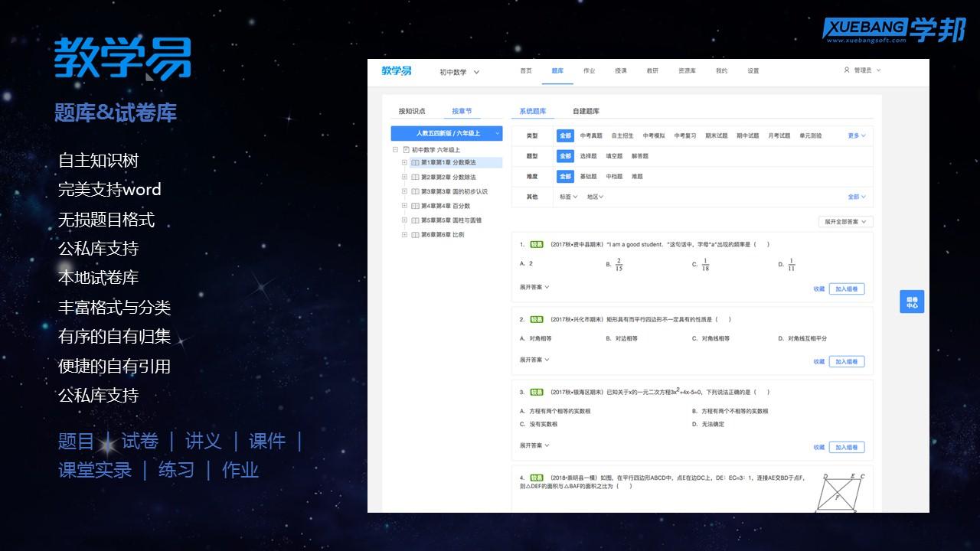This screenshot has width=980, height=551.
Task: Filter difficulty by 中档题
Action: [614, 177]
